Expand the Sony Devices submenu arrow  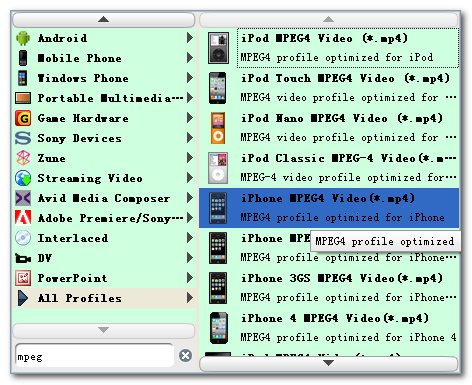coord(190,138)
